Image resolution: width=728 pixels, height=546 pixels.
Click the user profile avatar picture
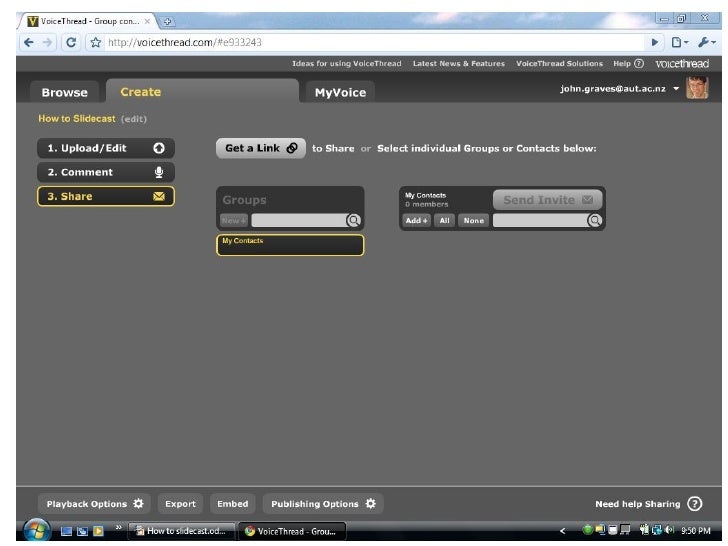[697, 89]
